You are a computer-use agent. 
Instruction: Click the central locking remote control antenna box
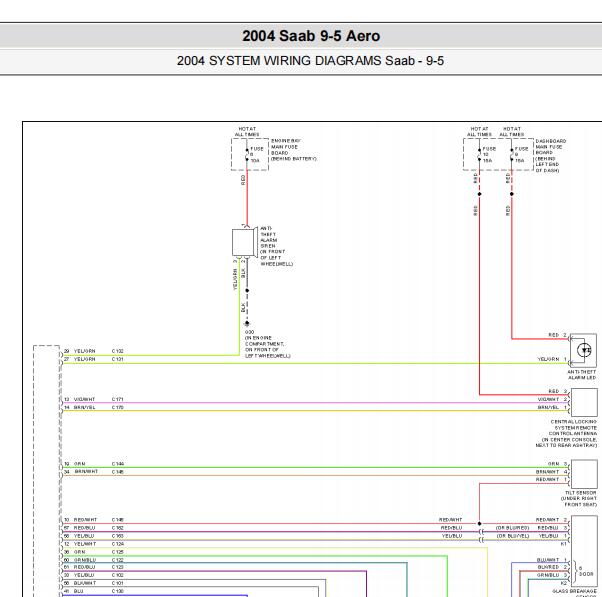click(x=584, y=402)
